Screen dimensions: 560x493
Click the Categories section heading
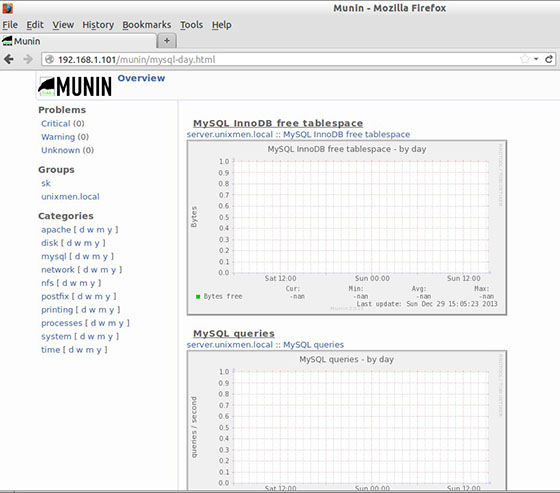pyautogui.click(x=66, y=216)
